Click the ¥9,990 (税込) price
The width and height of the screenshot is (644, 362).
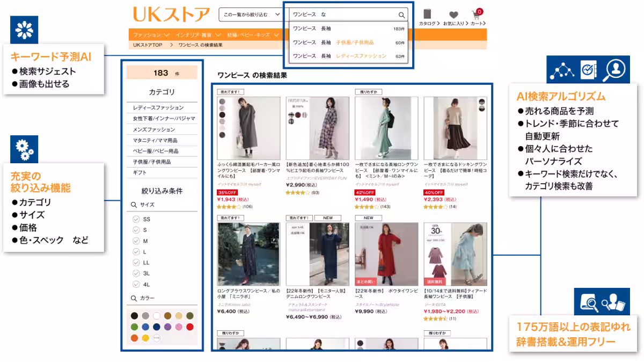(x=371, y=312)
